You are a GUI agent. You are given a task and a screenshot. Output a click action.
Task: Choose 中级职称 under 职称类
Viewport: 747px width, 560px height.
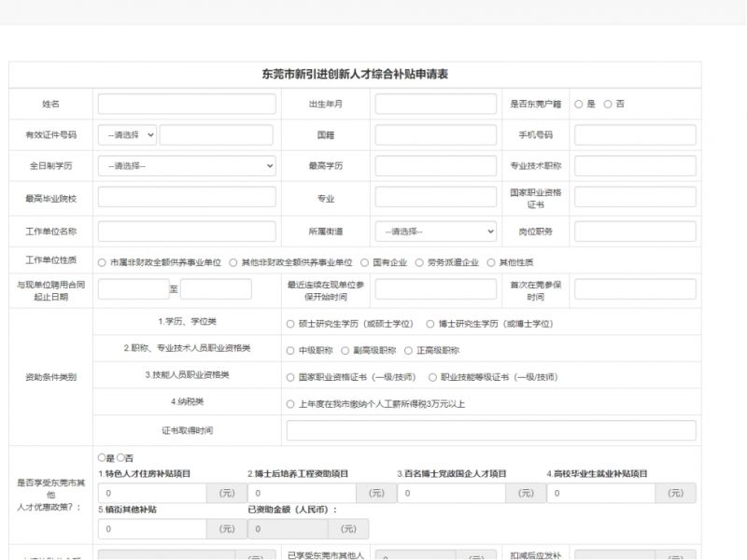click(x=290, y=353)
